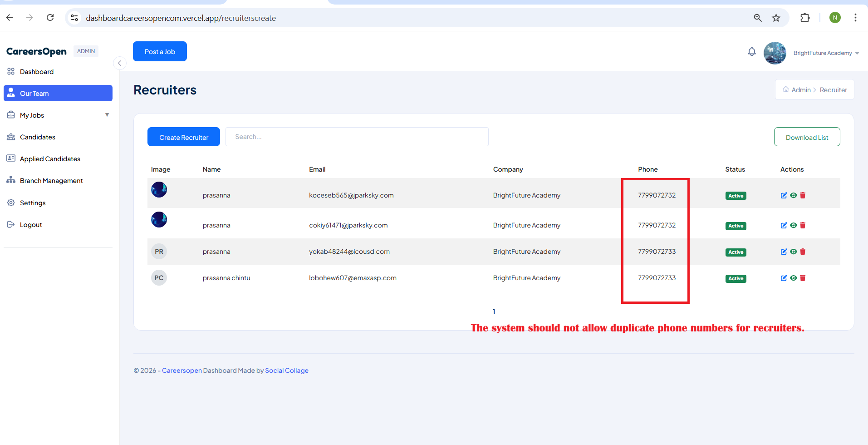Viewport: 868px width, 445px height.
Task: Focus the recruiter search field
Action: pos(357,137)
